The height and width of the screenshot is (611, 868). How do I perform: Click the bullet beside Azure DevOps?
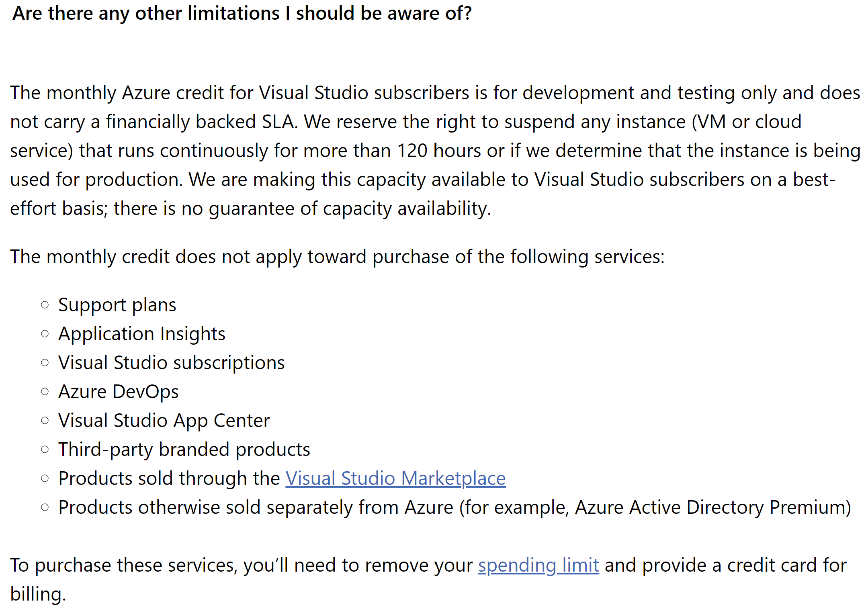pyautogui.click(x=45, y=392)
